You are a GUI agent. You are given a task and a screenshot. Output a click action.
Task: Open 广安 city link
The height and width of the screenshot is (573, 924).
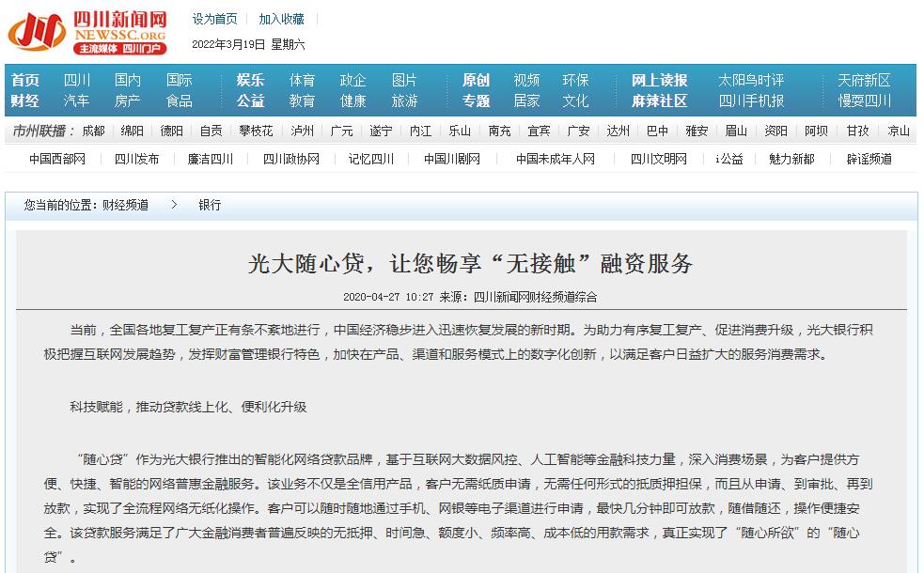point(579,131)
